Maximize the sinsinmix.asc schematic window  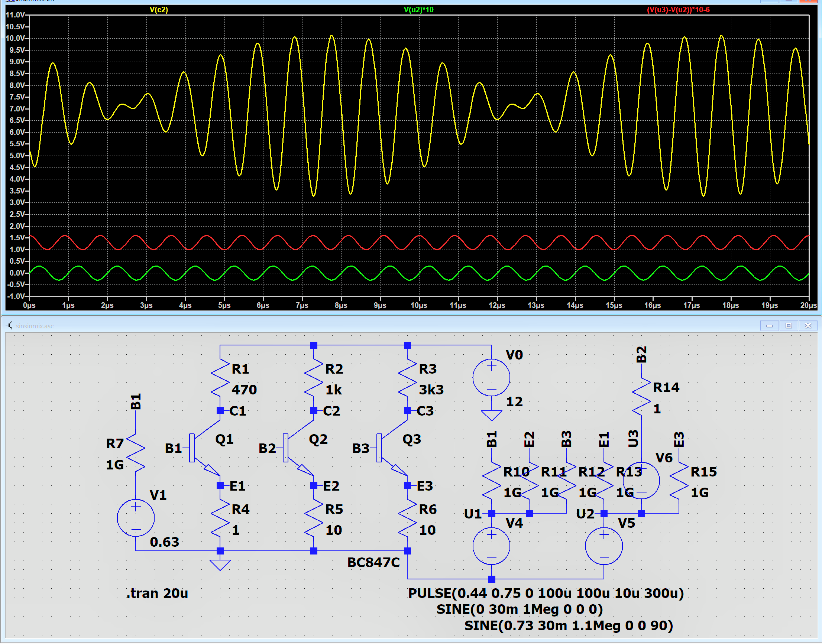click(789, 325)
